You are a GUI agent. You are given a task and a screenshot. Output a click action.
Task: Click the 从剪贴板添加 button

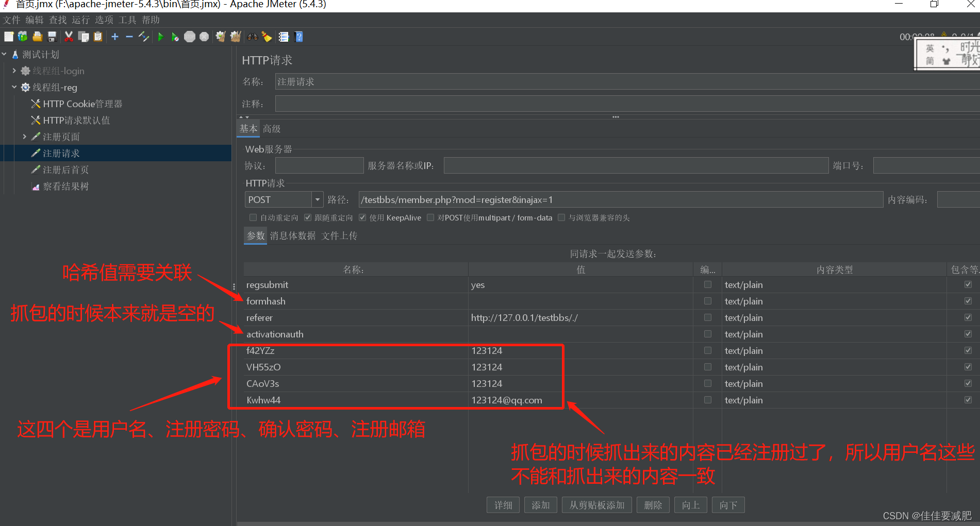tap(596, 505)
